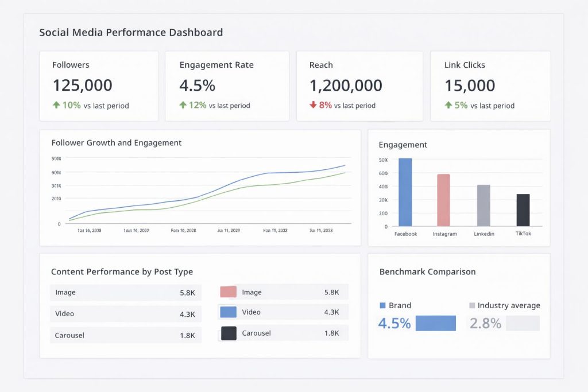The width and height of the screenshot is (588, 392).
Task: Click the Followers card title
Action: click(x=71, y=65)
